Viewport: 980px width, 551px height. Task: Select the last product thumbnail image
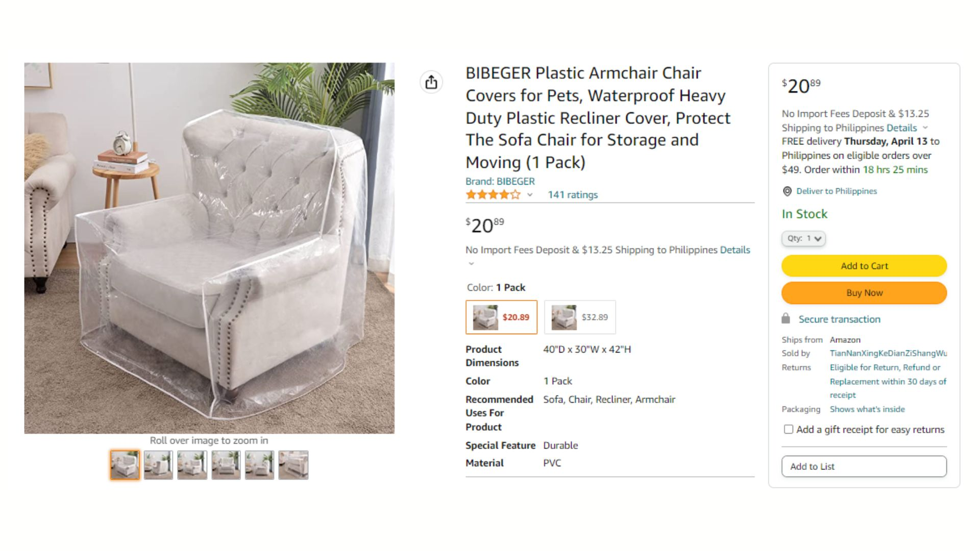point(293,465)
